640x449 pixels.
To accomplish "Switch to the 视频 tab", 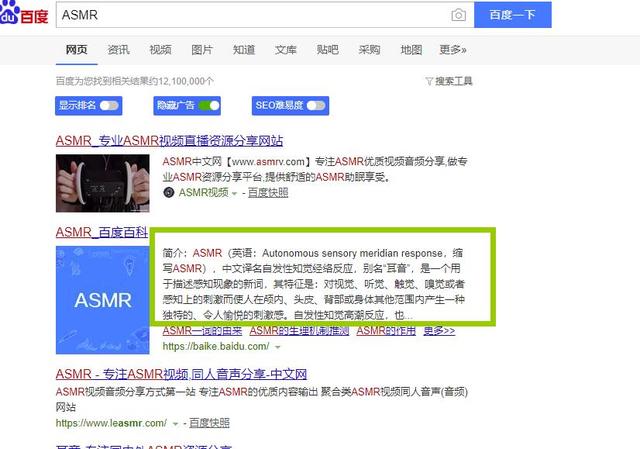I will pos(160,50).
